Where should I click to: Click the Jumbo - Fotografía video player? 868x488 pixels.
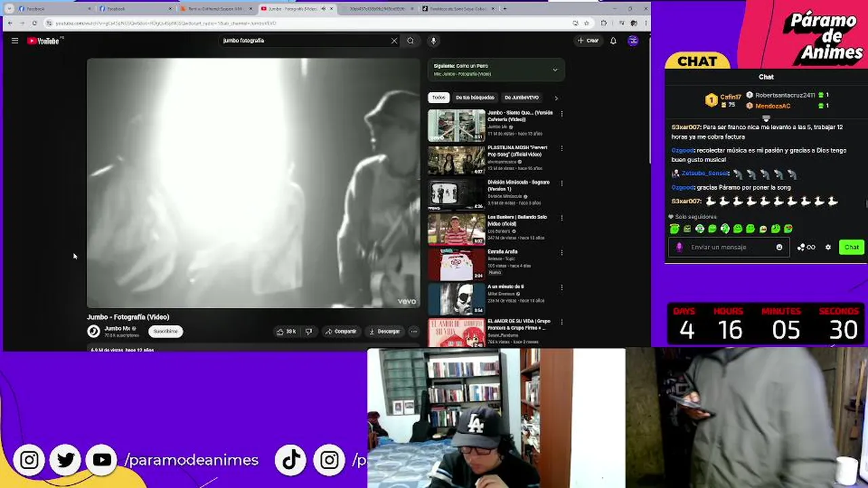point(254,183)
